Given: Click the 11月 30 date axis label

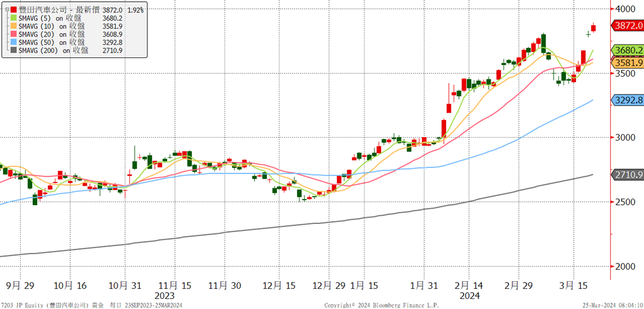Looking at the screenshot, I should click(x=224, y=286).
